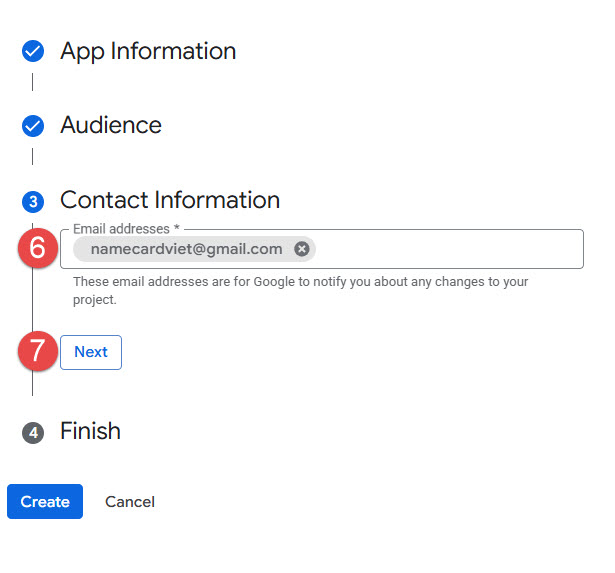The image size is (615, 573).
Task: Click the red number 6 marker
Action: (x=37, y=248)
